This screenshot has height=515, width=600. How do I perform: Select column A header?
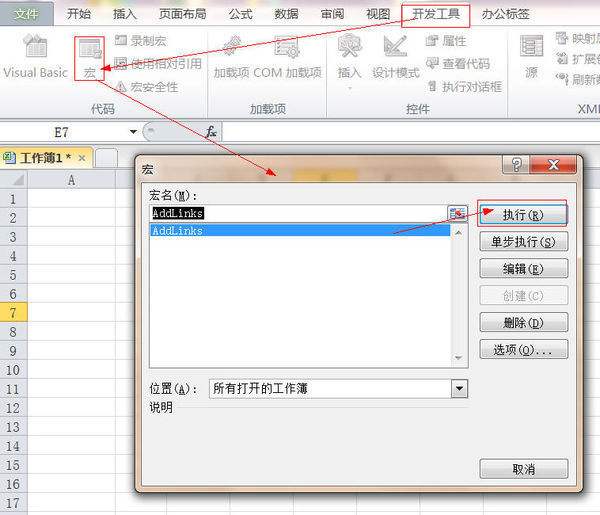[72, 179]
